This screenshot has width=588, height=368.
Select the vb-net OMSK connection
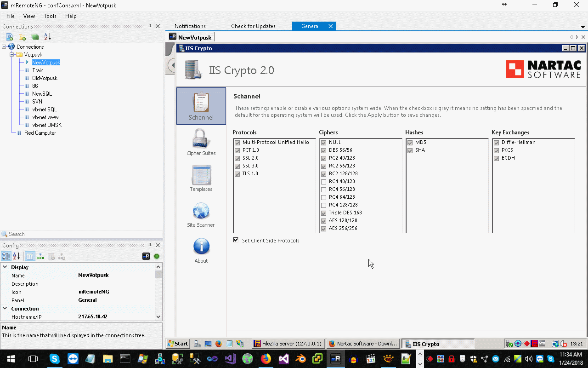46,125
